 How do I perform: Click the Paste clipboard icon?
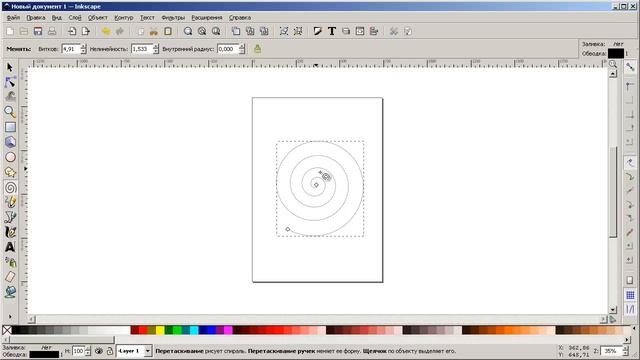[168, 31]
